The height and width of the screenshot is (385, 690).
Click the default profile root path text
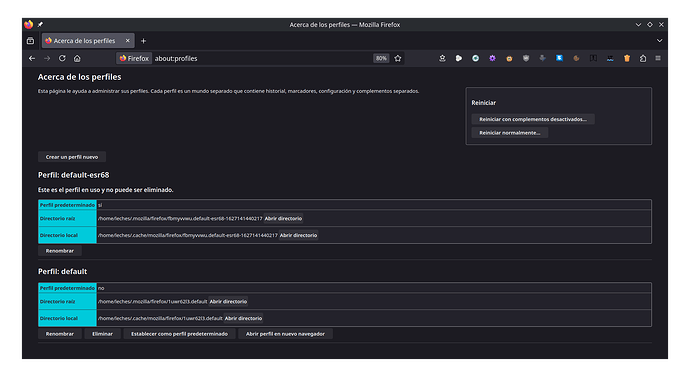click(152, 302)
